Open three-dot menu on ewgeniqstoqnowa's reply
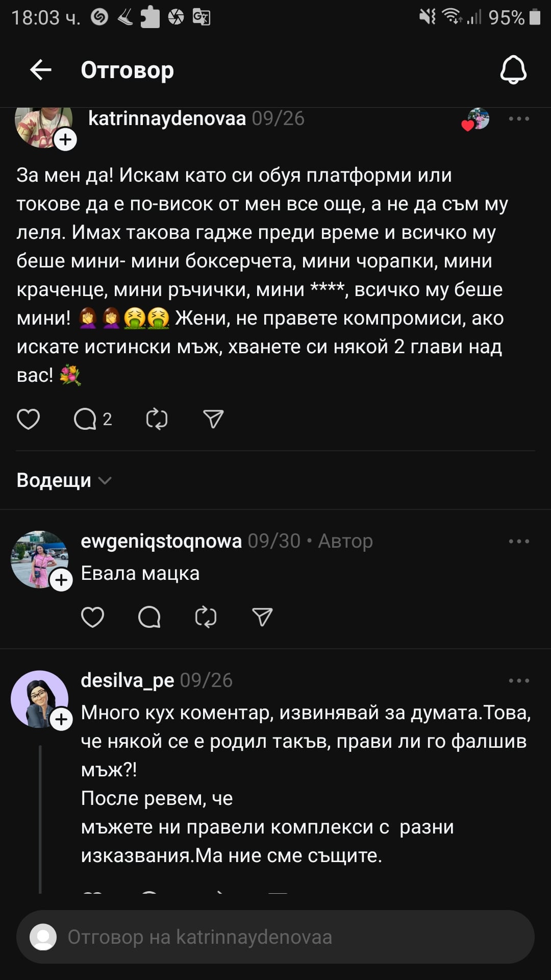This screenshot has width=551, height=980. coord(519,541)
